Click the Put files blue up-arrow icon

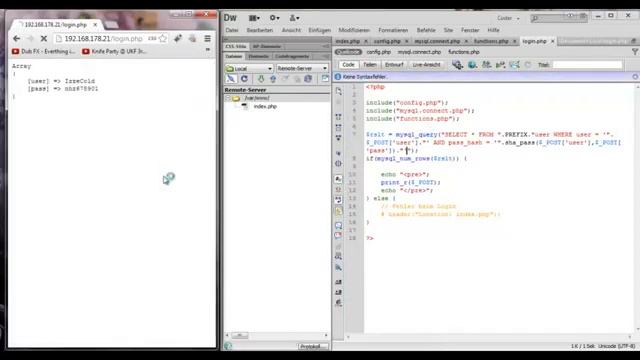(x=273, y=79)
